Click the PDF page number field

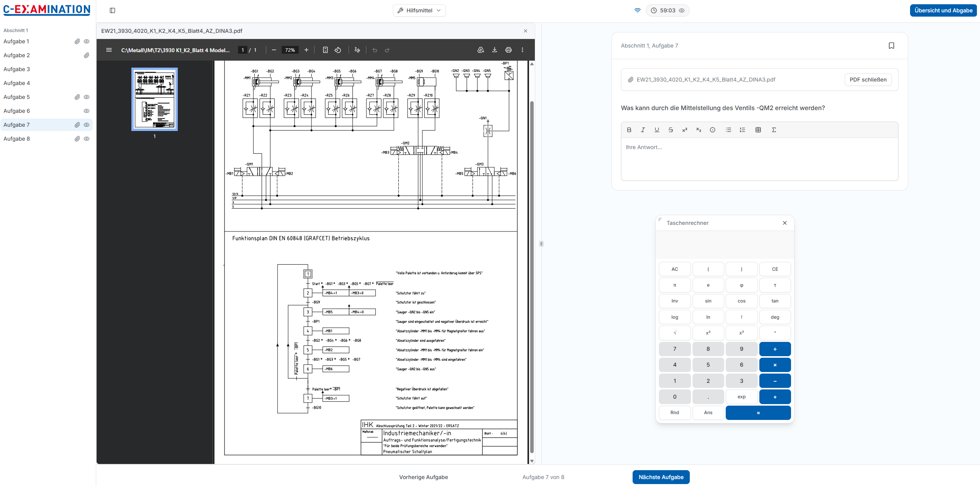pos(243,50)
